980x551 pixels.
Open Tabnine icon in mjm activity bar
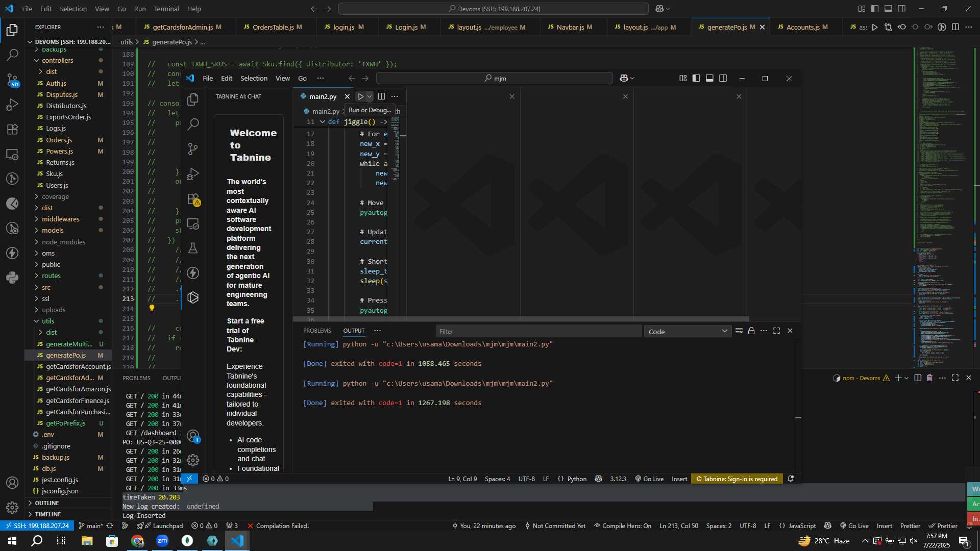coord(193,297)
